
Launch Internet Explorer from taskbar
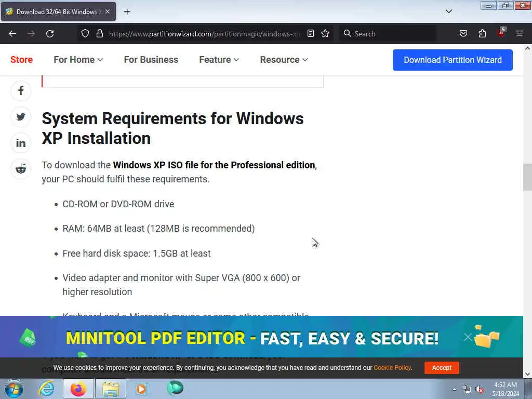pyautogui.click(x=46, y=389)
